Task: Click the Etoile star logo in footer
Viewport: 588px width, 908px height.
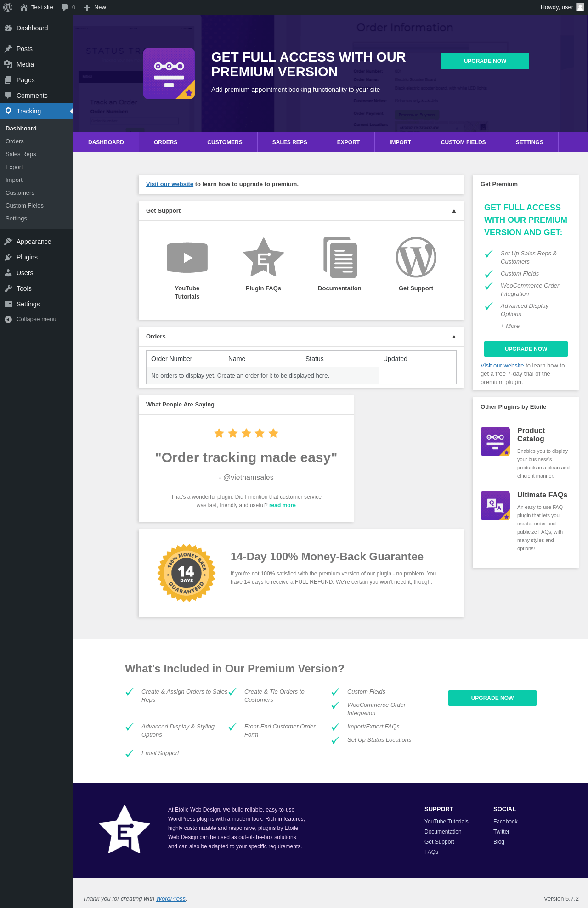Action: point(124,829)
